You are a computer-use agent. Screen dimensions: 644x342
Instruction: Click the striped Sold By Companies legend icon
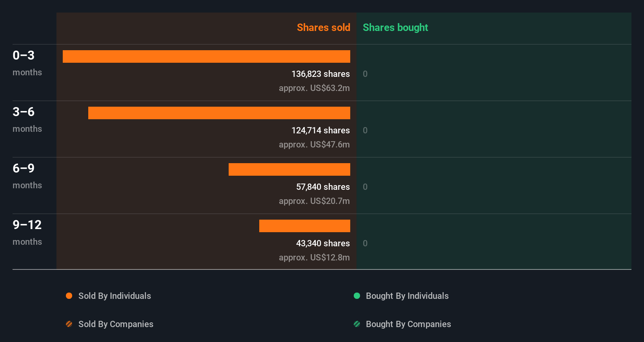[69, 324]
